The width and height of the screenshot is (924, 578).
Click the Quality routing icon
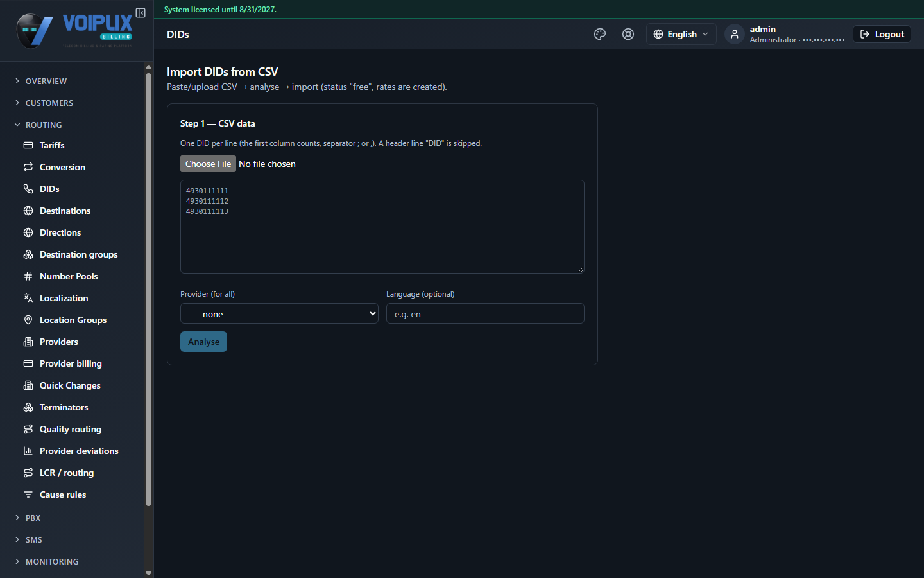(28, 429)
